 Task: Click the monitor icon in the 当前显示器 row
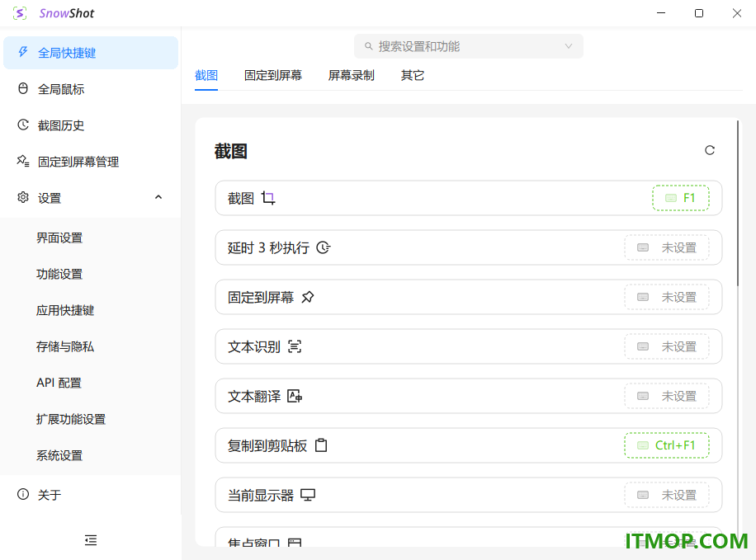[x=308, y=495]
